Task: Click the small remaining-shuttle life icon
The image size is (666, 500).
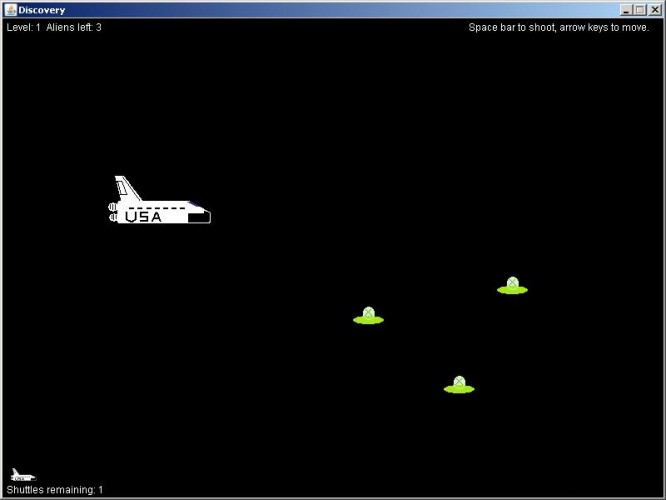Action: [23, 475]
